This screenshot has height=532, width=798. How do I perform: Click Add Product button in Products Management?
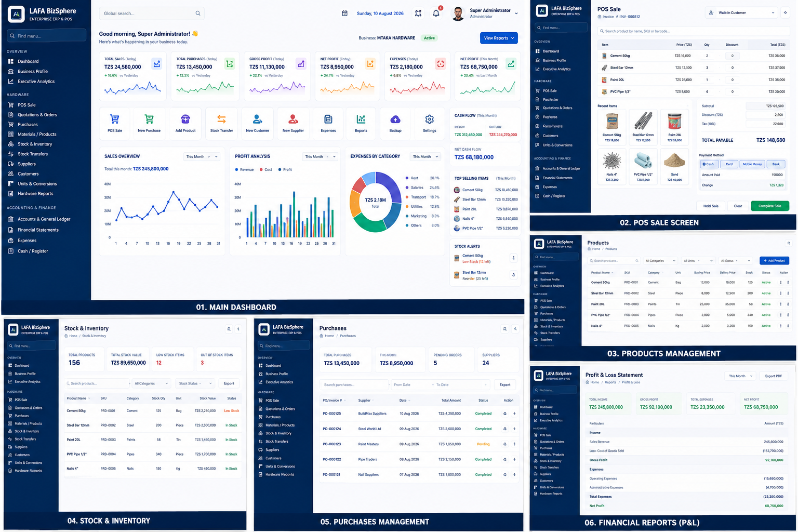coord(774,261)
